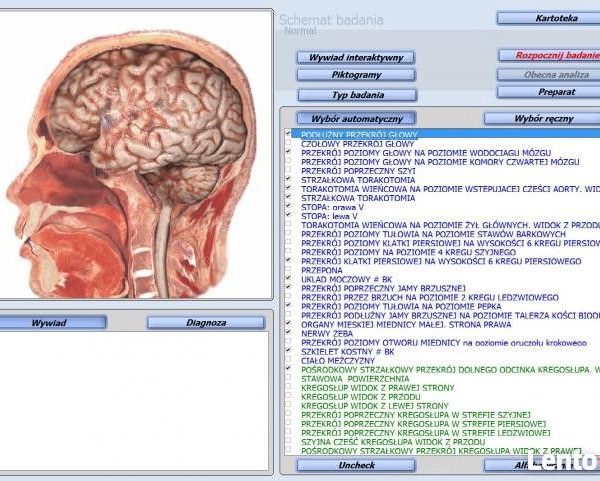The height and width of the screenshot is (481, 600).
Task: Select PRZEKRÓJ POPRZECZNY KRĘGOSŁUPA W STREFIE SZYJNEJ
Action: click(x=416, y=415)
